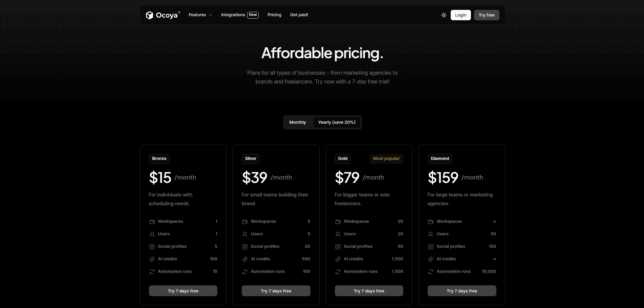644x308 pixels.
Task: Toggle the sun theme icon
Action: coord(444,15)
